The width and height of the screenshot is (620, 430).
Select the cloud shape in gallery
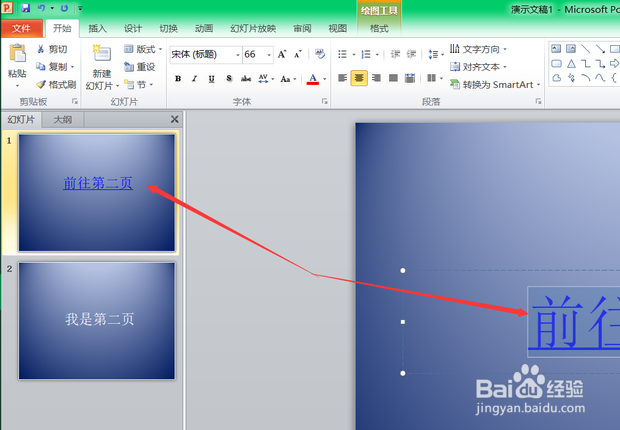[556, 78]
